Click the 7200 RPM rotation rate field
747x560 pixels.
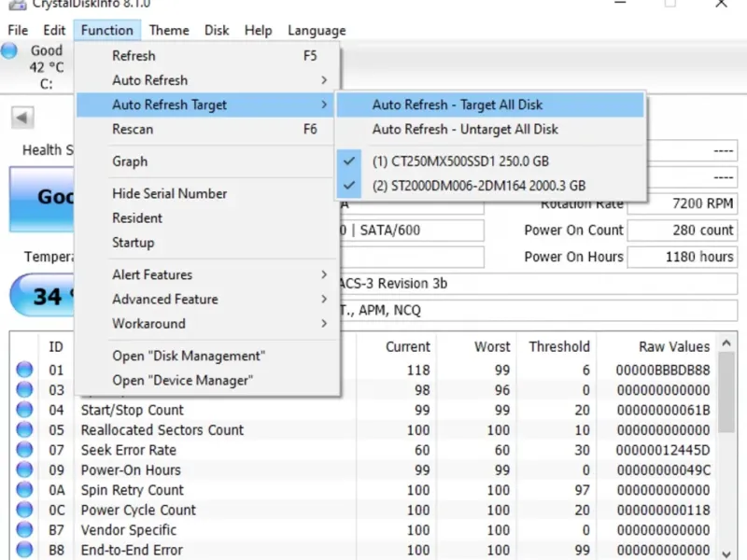[683, 203]
